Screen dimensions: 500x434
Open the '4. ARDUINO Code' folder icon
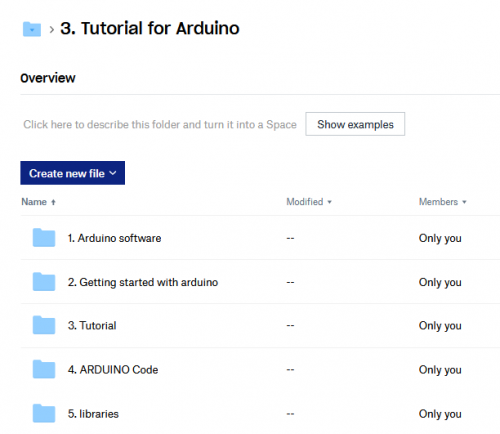(44, 369)
